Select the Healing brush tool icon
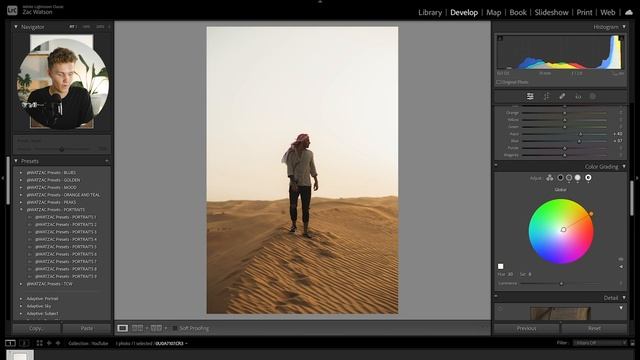 tap(562, 96)
